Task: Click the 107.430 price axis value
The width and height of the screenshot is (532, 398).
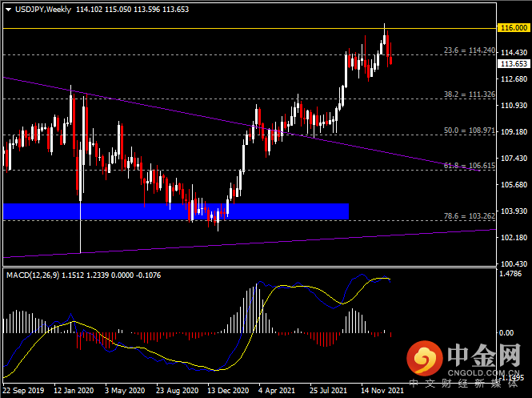Action: tap(514, 159)
